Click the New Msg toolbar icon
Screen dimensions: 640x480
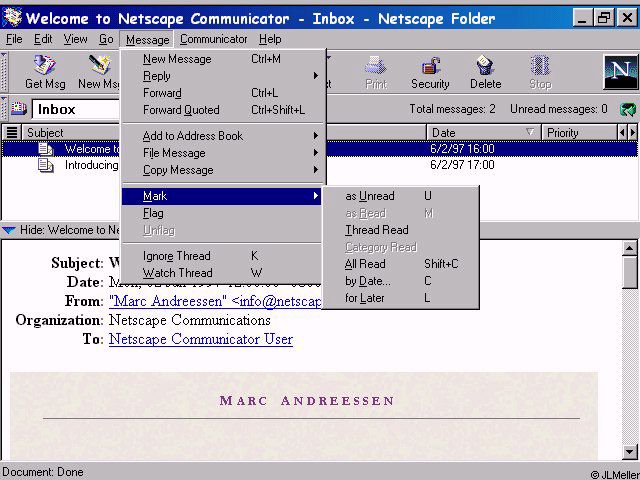98,72
